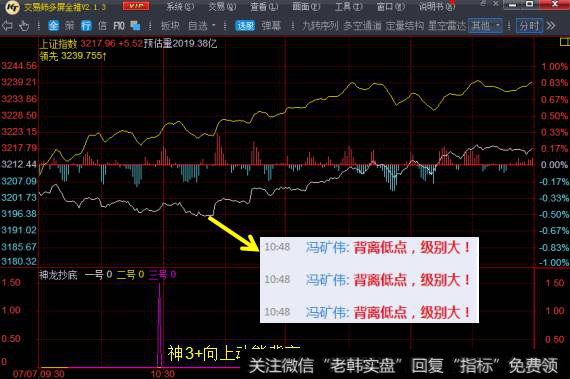Click the 策 toolbar button

click(x=69, y=25)
